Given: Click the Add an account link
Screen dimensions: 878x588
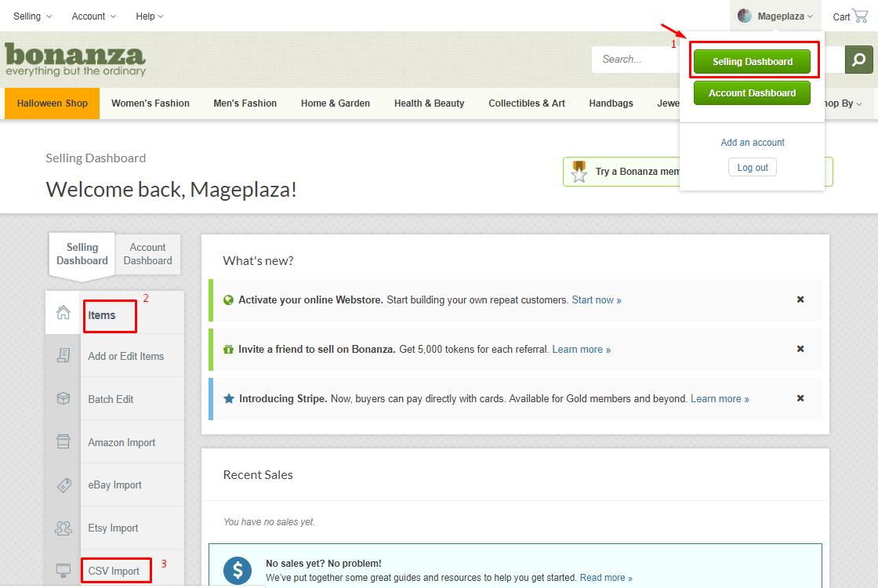Looking at the screenshot, I should [x=752, y=142].
